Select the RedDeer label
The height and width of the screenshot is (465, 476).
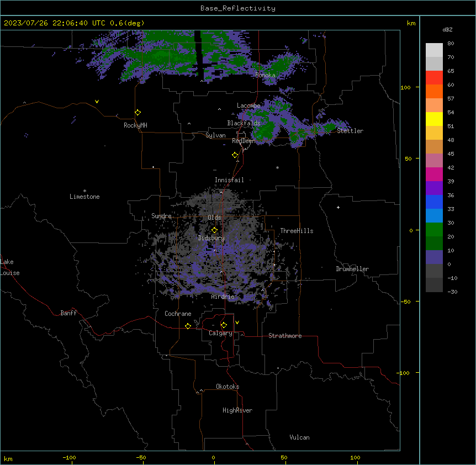(243, 141)
